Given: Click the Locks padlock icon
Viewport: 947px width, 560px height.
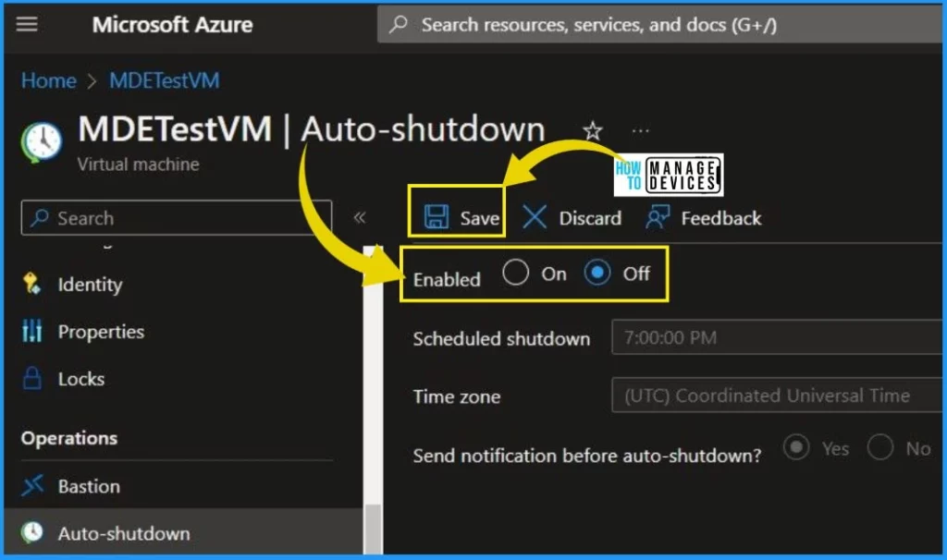Looking at the screenshot, I should pos(32,378).
